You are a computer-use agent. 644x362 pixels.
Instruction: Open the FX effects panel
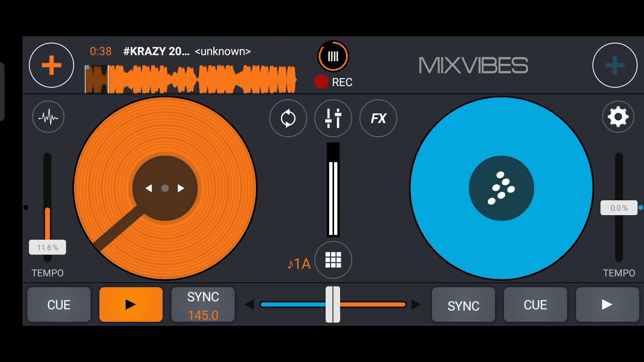(378, 119)
